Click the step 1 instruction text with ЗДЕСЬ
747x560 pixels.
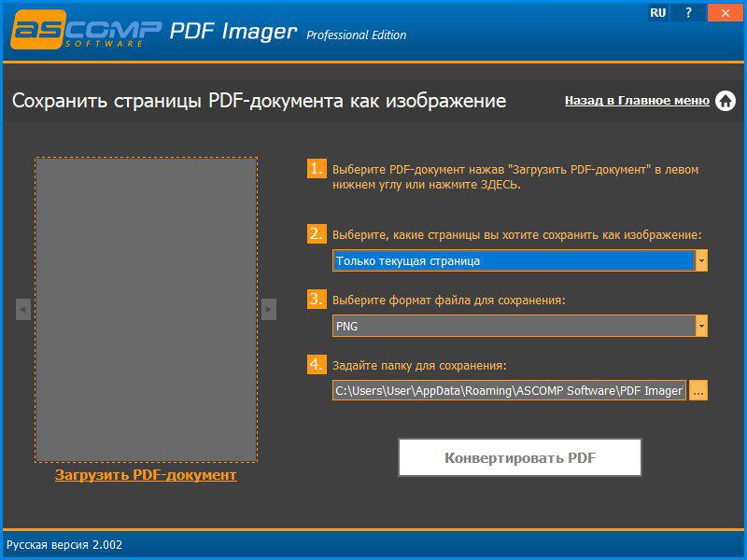click(515, 177)
